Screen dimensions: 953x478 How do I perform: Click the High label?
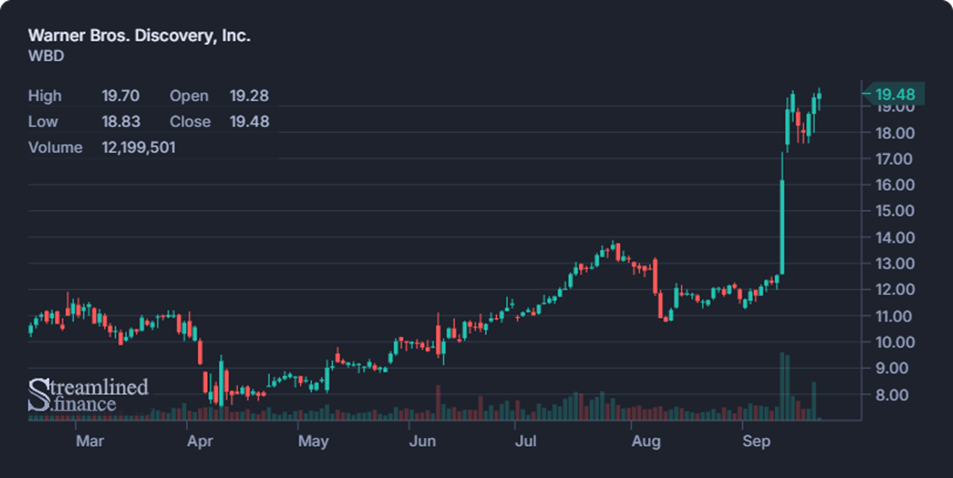(44, 95)
